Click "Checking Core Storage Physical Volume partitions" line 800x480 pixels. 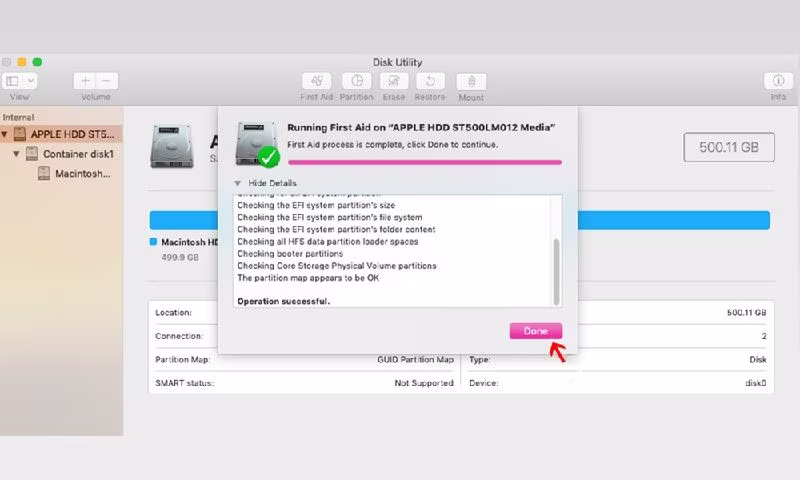[337, 266]
